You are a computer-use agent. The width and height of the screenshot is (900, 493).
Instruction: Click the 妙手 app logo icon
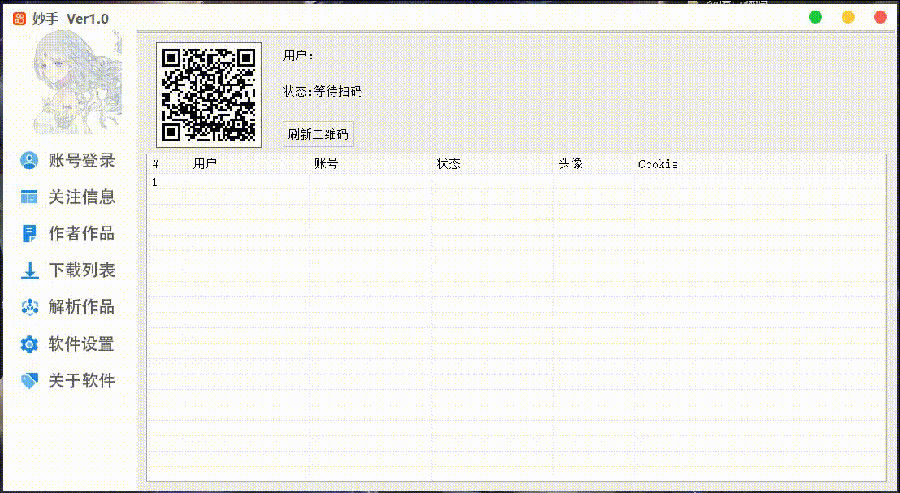[x=20, y=19]
